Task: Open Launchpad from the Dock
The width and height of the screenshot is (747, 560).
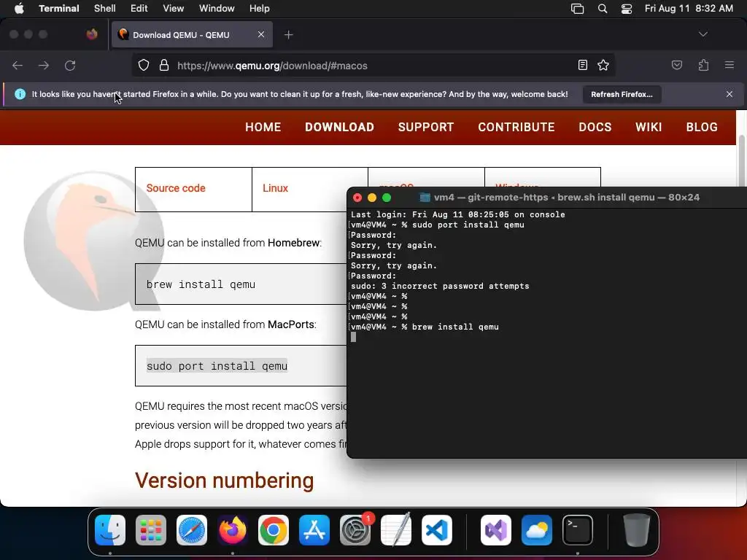Action: coord(151,530)
